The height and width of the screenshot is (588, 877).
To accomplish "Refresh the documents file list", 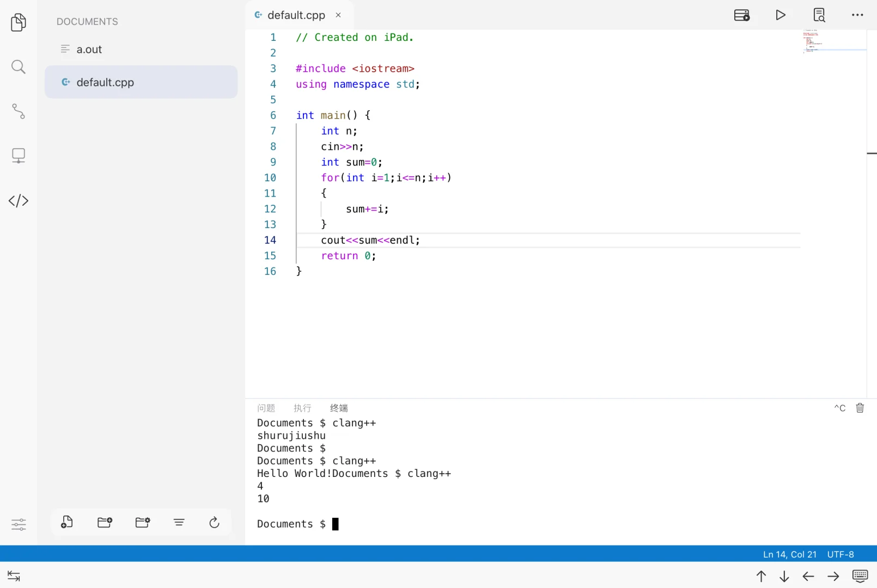I will (214, 522).
